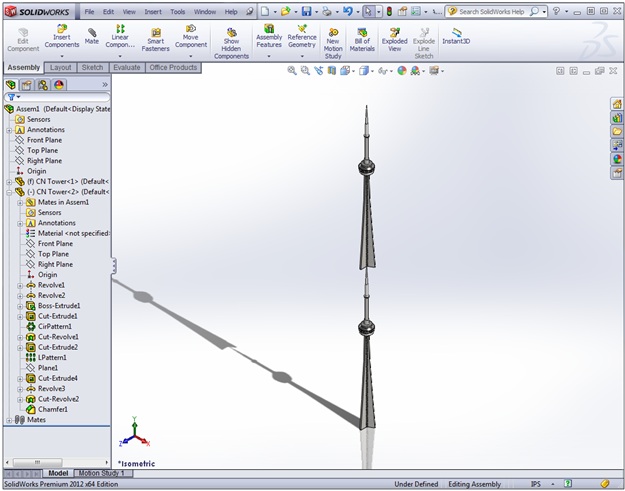Open the ConfigurationManager tab icon
625x491 pixels.
pos(43,84)
